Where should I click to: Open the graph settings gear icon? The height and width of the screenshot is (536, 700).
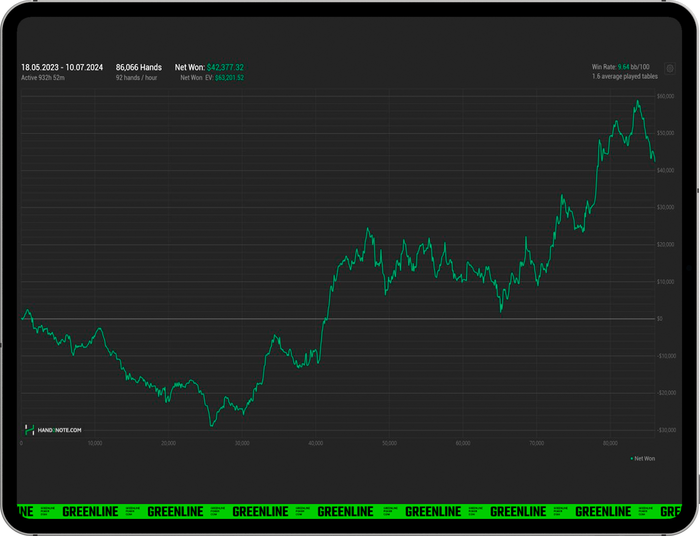coord(670,69)
